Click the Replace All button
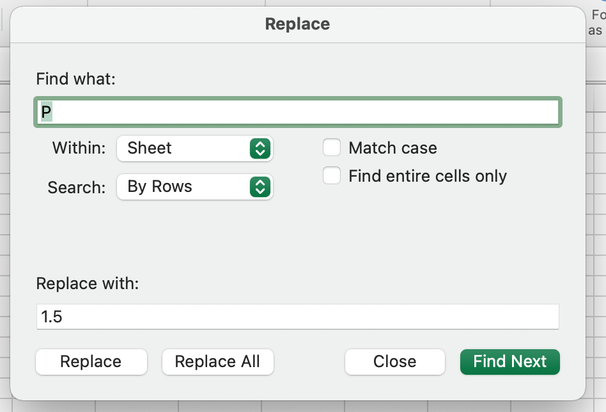Screen dimensions: 606x412 [217, 362]
